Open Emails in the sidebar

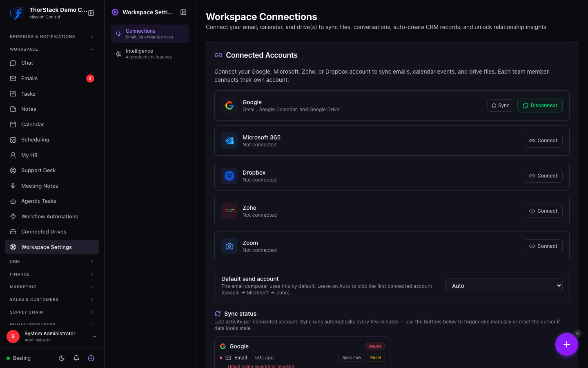click(52, 79)
